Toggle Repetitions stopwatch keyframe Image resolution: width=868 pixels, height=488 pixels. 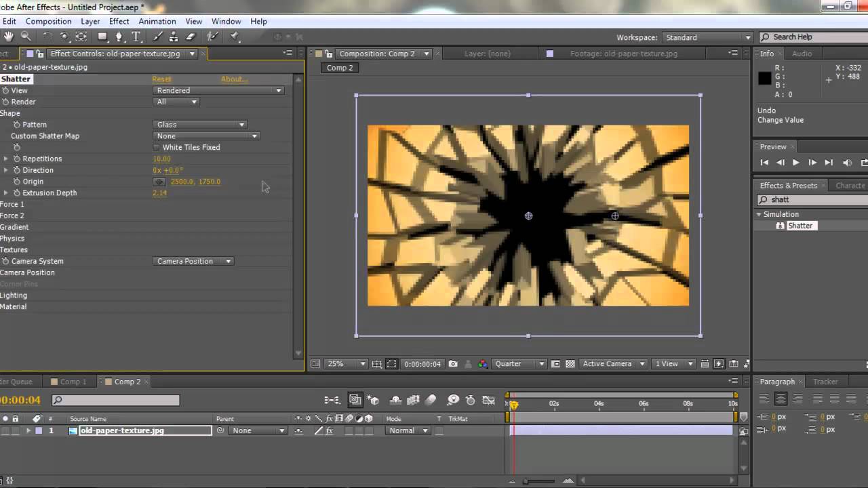point(17,159)
